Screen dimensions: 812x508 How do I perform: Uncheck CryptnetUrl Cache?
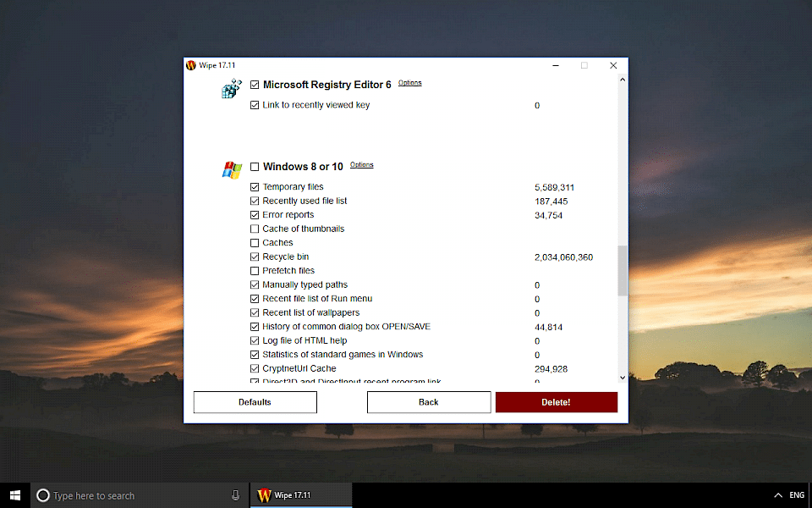coord(255,369)
